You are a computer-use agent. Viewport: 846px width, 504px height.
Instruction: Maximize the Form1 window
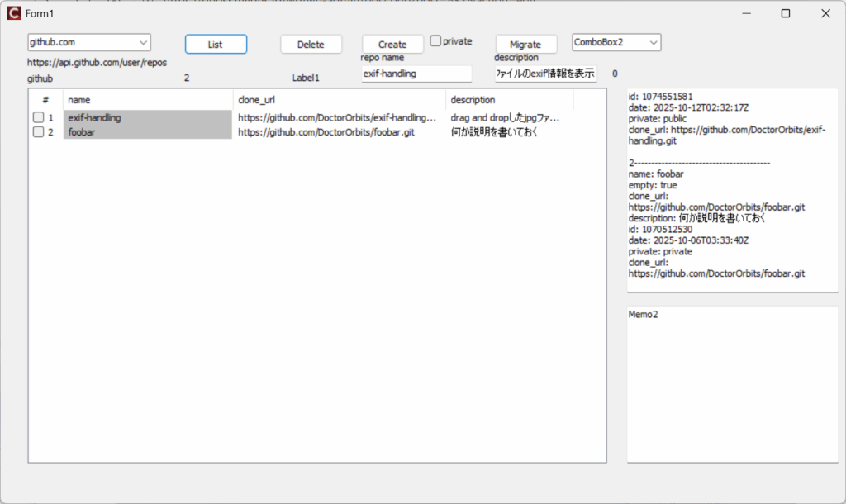coord(785,13)
